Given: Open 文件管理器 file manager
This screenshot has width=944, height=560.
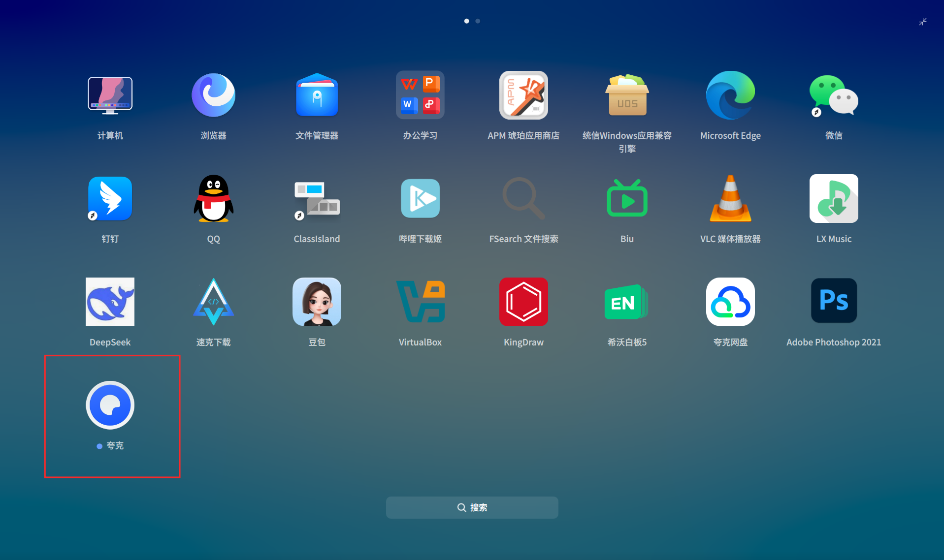Looking at the screenshot, I should 317,95.
